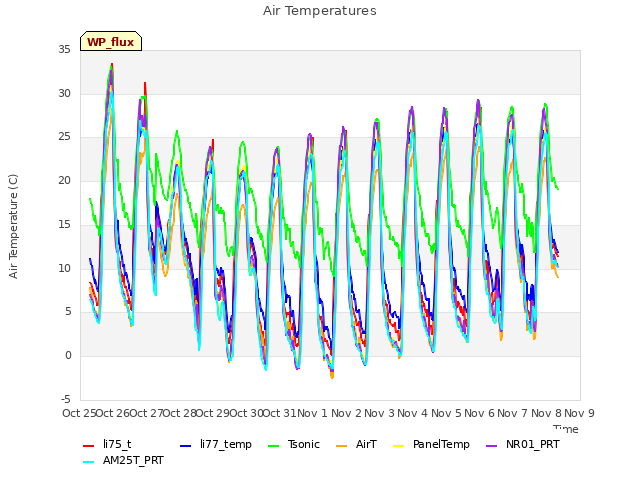The width and height of the screenshot is (640, 480).
Task: Click the yellow PanelTemp legend swatch
Action: (x=398, y=446)
